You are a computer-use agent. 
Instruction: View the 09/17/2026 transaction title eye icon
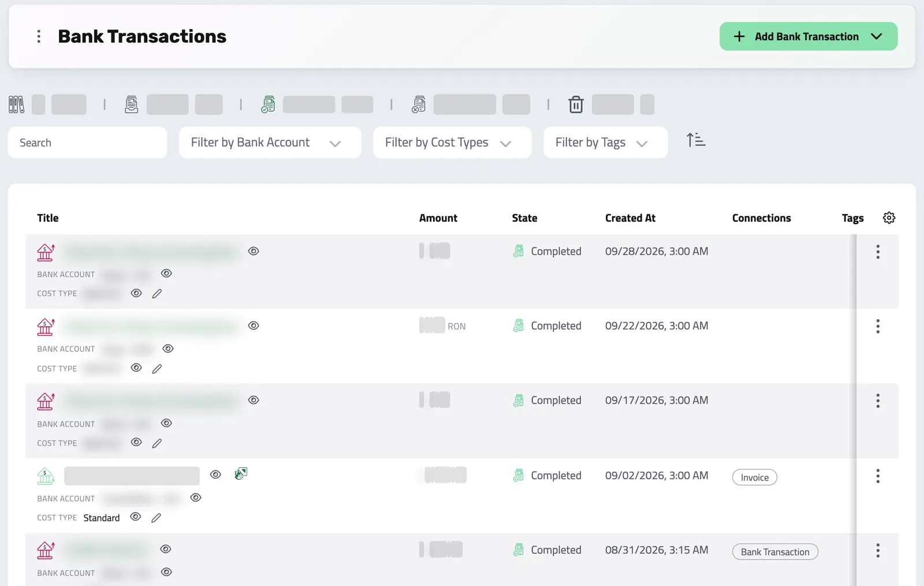coord(254,400)
